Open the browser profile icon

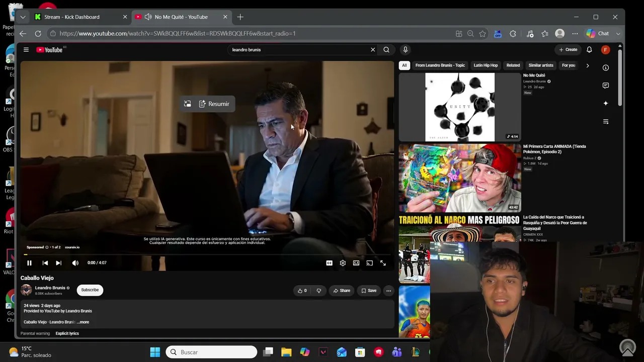tap(559, 34)
